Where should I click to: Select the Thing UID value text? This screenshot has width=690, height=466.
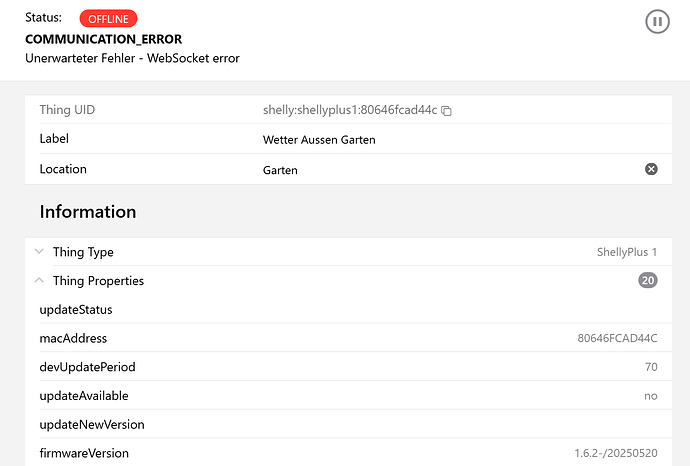349,110
